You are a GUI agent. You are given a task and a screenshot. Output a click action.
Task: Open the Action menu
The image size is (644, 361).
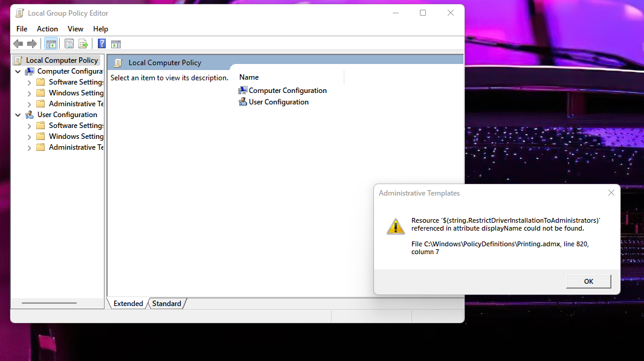[47, 28]
